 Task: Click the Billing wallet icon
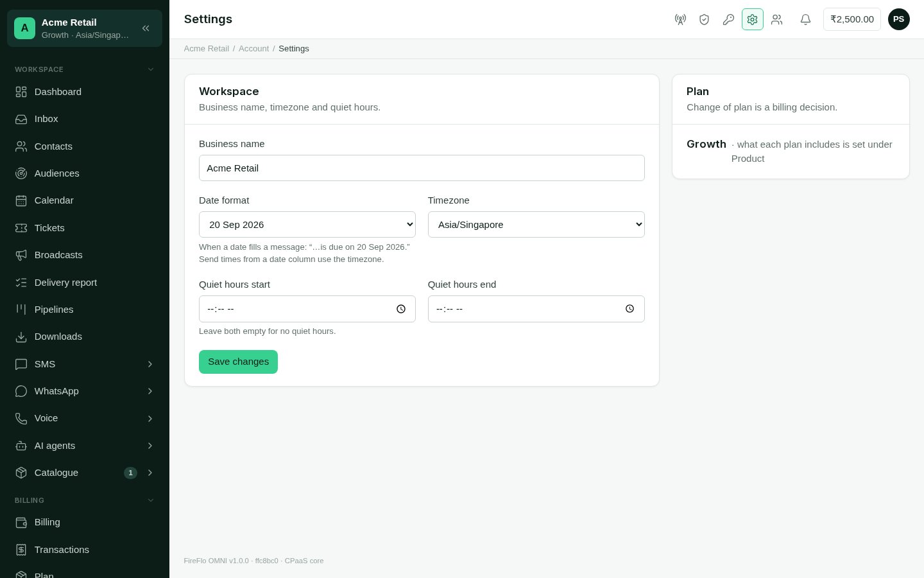[21, 522]
